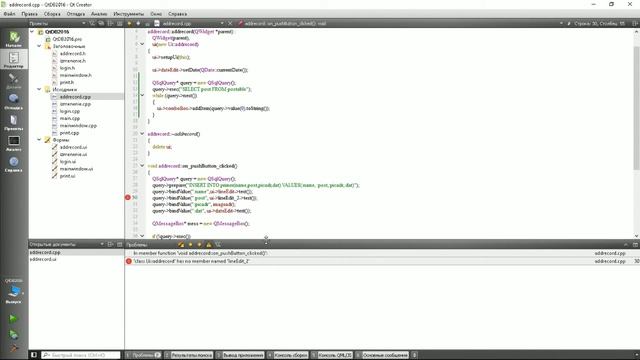This screenshot has height=360, width=640.
Task: Show the Консоль QML/JS pane
Action: [332, 355]
